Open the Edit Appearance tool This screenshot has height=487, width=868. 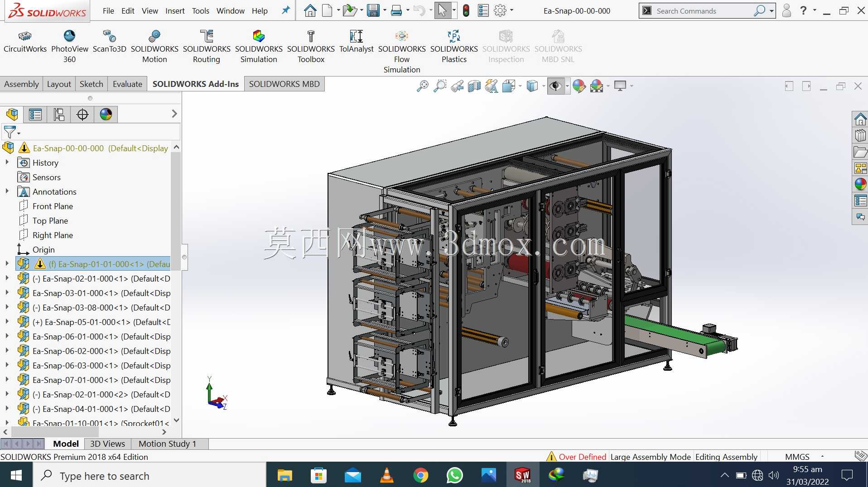(579, 86)
